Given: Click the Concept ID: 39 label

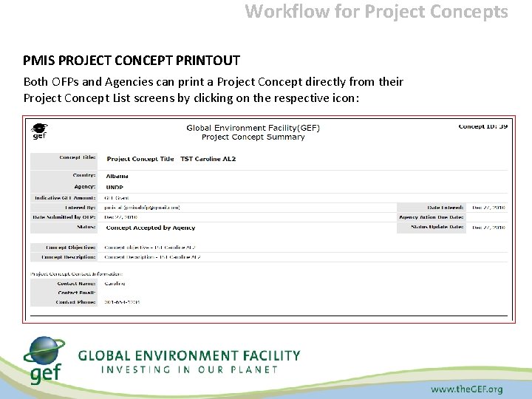Looking at the screenshot, I should pos(482,126).
